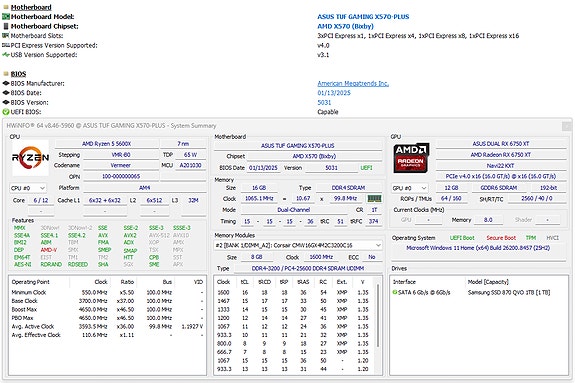Click the memory timings table scrollbar
Screen dimensions: 575x383
[378, 315]
